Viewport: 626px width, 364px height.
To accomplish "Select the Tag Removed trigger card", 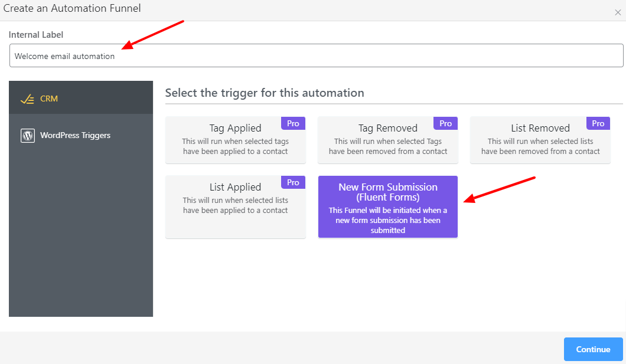I will (387, 140).
